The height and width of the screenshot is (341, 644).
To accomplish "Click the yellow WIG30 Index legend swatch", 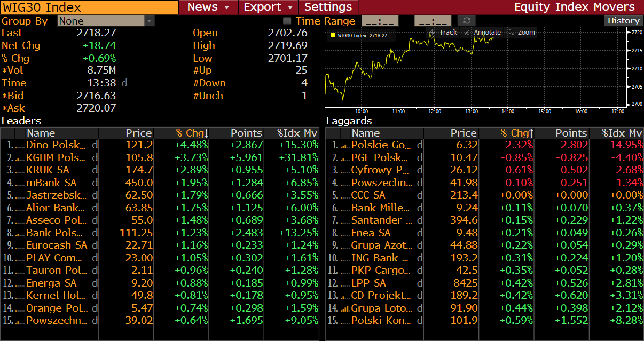I will pyautogui.click(x=333, y=36).
